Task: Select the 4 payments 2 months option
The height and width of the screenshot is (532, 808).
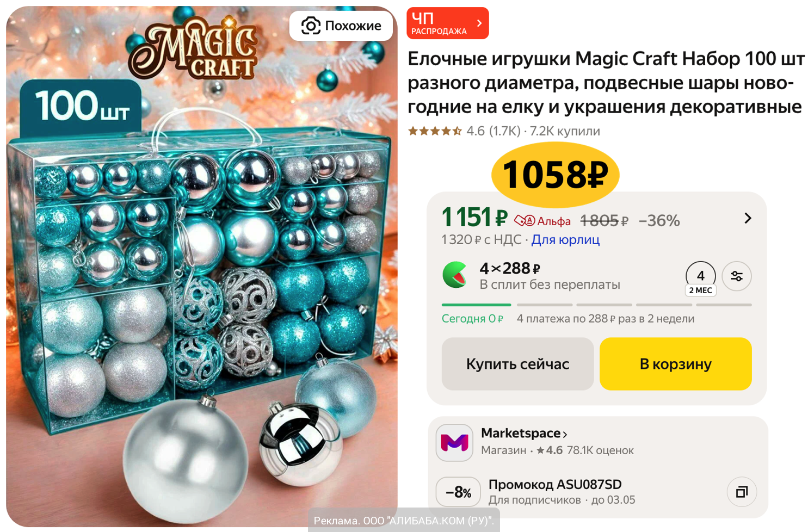Action: coord(701,279)
